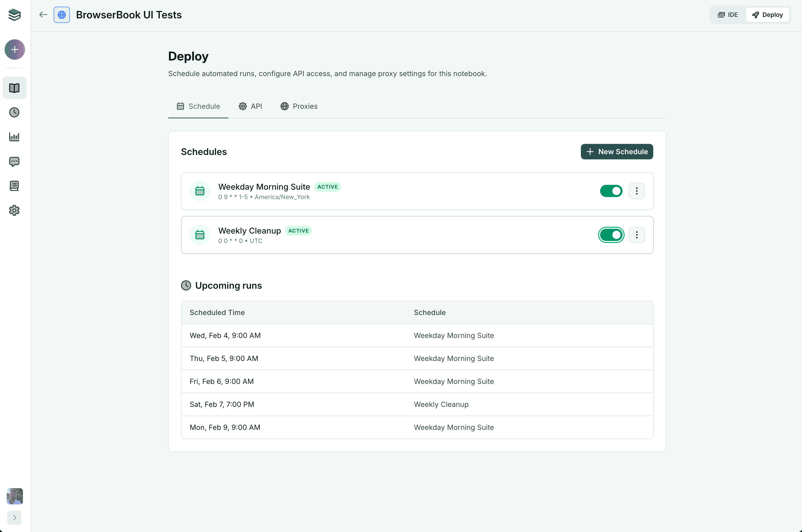Open the documentation book icon
This screenshot has width=802, height=532.
tap(14, 186)
